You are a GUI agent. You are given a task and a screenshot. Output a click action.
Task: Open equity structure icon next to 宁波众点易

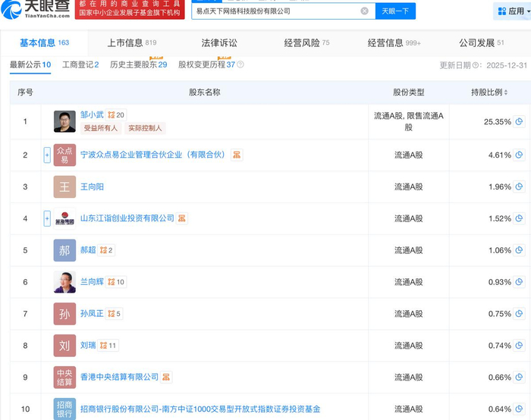(237, 155)
